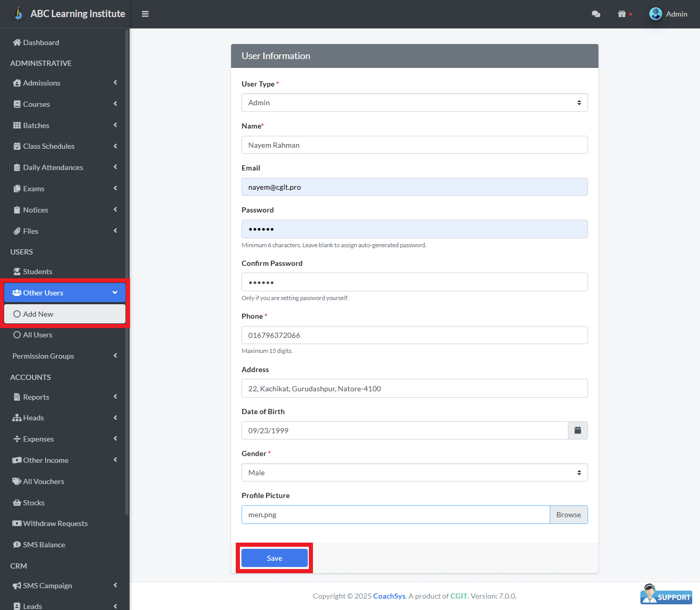Open the Students menu item
This screenshot has height=610, width=700.
click(x=37, y=272)
